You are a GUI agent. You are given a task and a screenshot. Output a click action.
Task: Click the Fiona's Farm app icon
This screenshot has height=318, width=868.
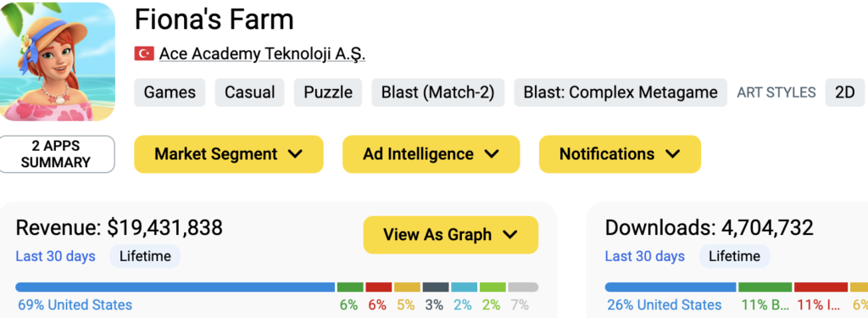(58, 61)
